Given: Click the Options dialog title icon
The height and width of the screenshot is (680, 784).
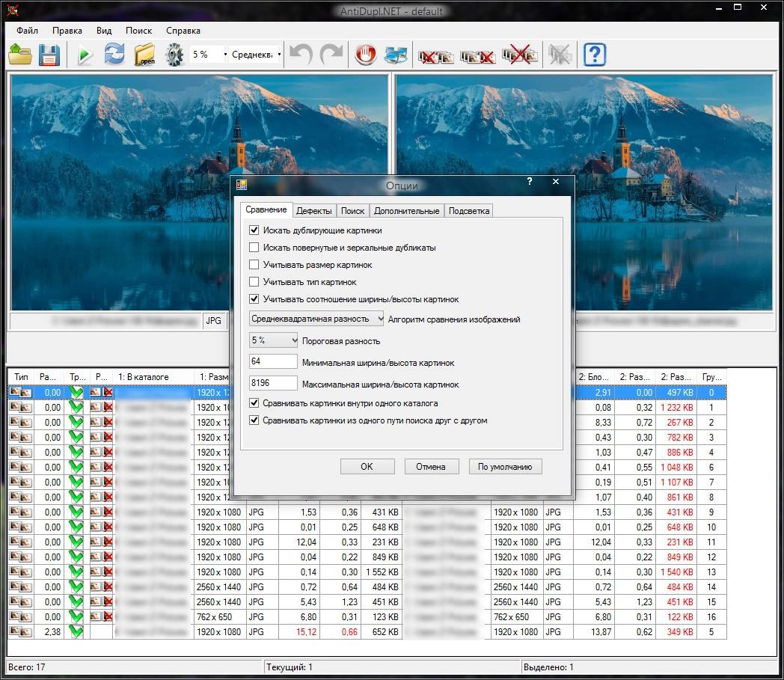Looking at the screenshot, I should pos(242,185).
